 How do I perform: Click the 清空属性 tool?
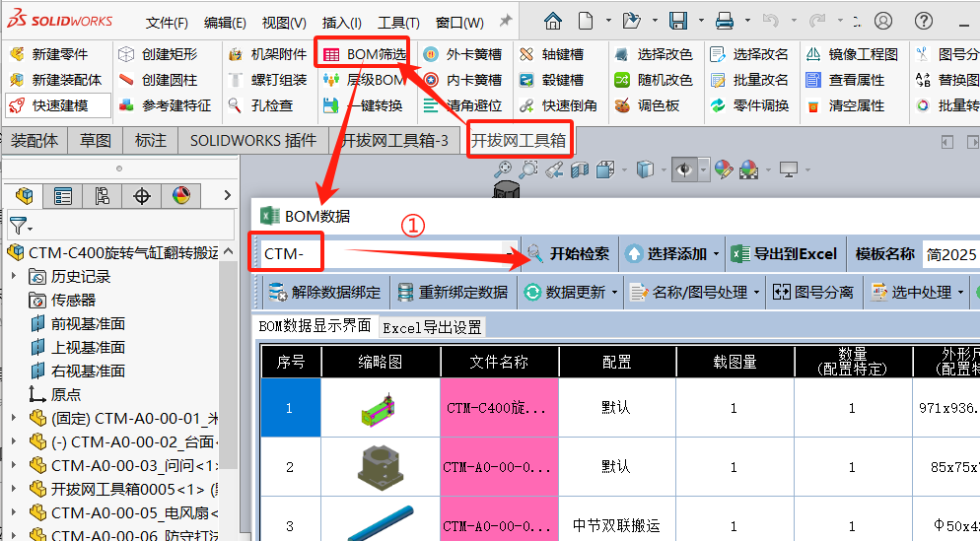point(845,105)
